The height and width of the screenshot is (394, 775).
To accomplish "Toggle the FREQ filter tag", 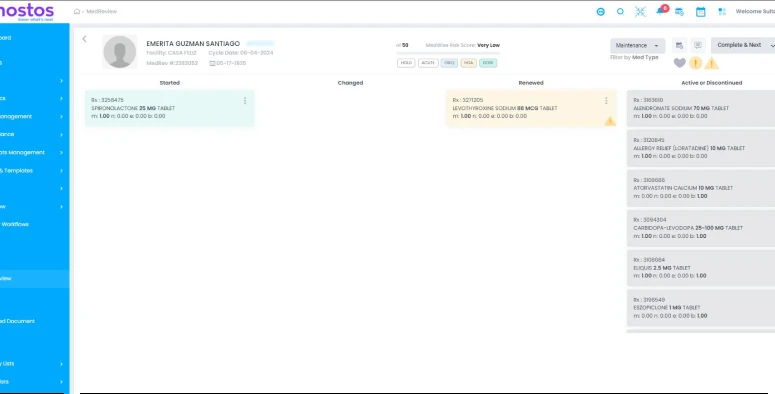I will point(449,63).
